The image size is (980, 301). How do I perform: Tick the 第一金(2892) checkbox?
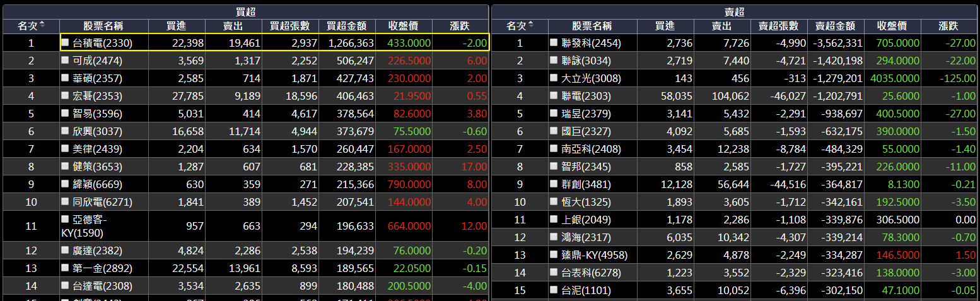[x=66, y=268]
